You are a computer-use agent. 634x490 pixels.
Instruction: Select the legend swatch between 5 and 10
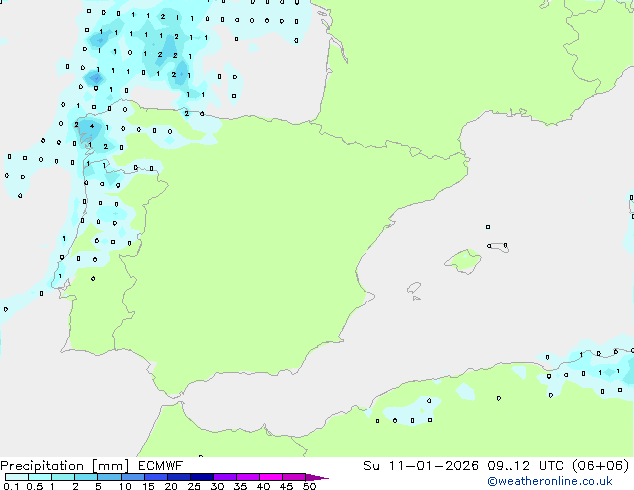point(109,477)
